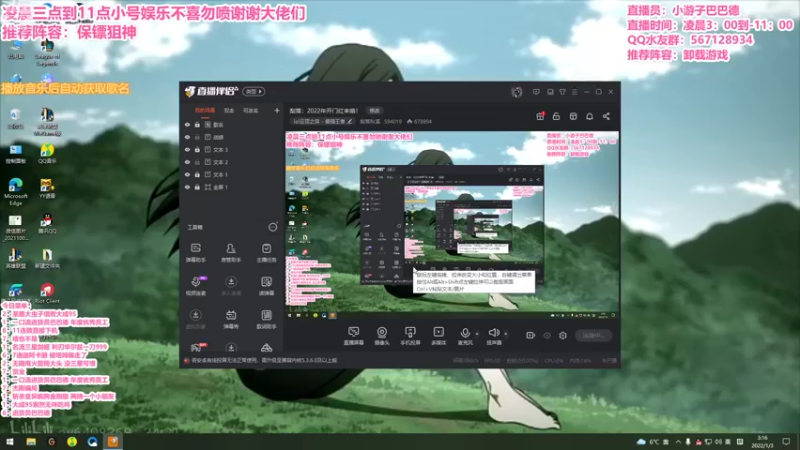Toggle visibility of 全屏 1 source

[x=187, y=187]
